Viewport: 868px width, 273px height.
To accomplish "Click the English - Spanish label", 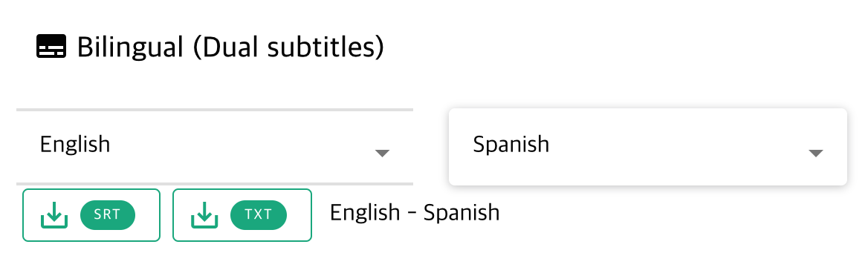I will pos(415,213).
